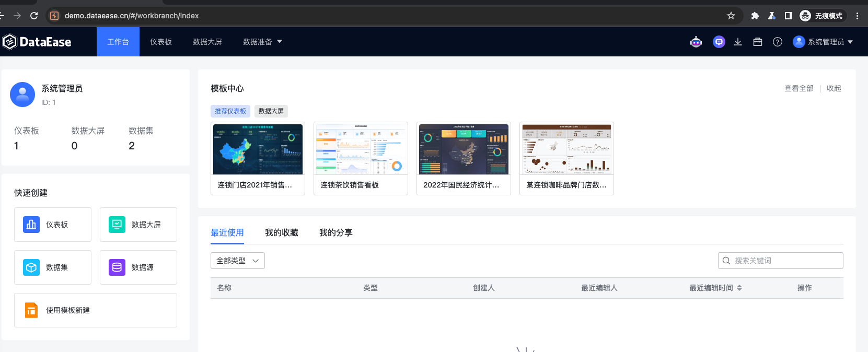Open browser extensions puzzle icon

755,16
